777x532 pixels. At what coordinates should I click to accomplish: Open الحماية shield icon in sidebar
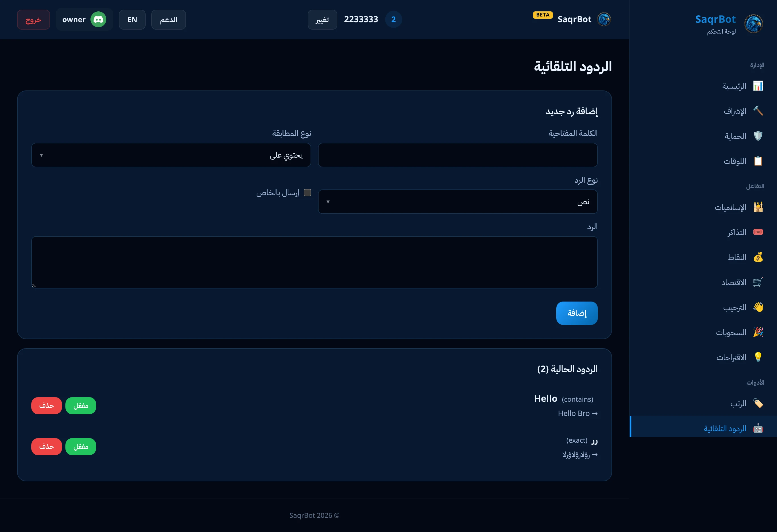(758, 136)
